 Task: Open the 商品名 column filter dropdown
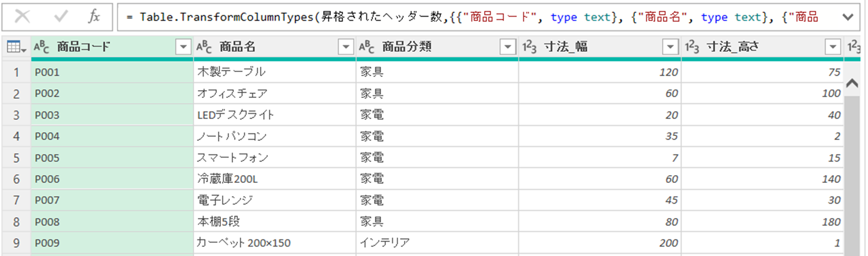tap(345, 47)
